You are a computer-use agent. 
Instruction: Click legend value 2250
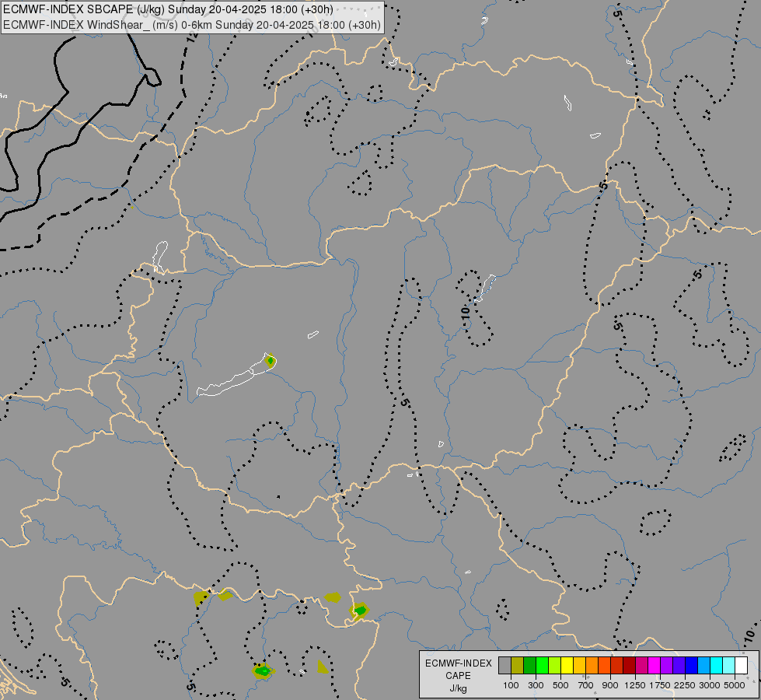pos(685,685)
